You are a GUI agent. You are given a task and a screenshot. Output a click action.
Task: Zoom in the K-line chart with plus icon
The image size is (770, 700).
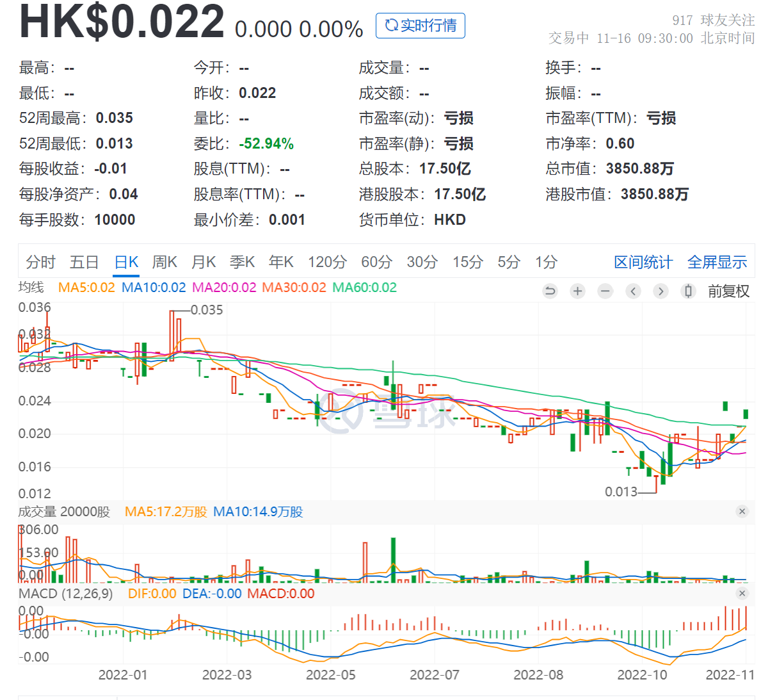pyautogui.click(x=577, y=291)
